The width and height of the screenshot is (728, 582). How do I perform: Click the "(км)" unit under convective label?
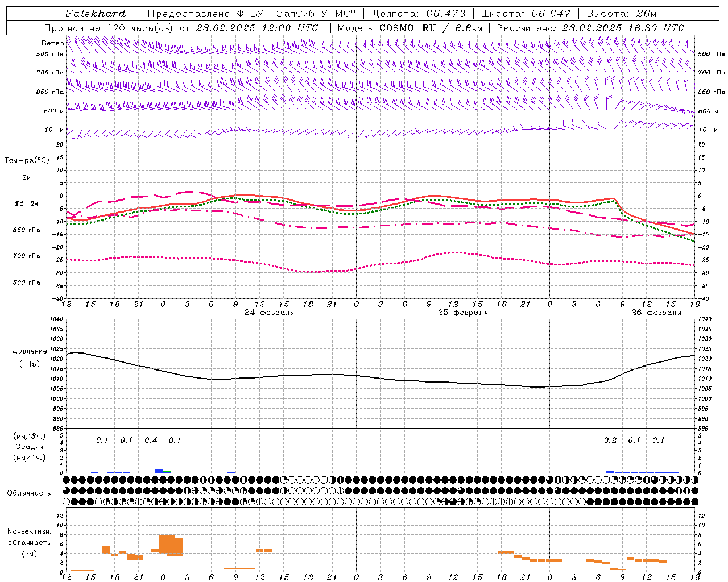(x=29, y=554)
